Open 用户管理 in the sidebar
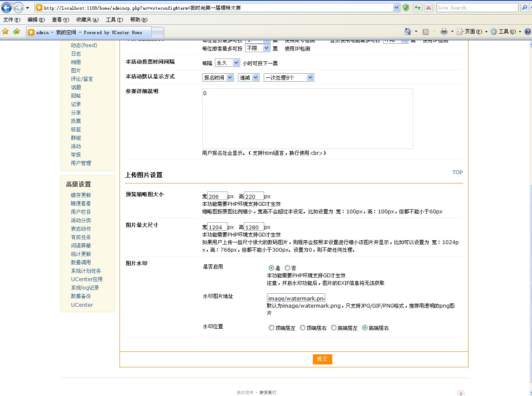 pos(81,163)
